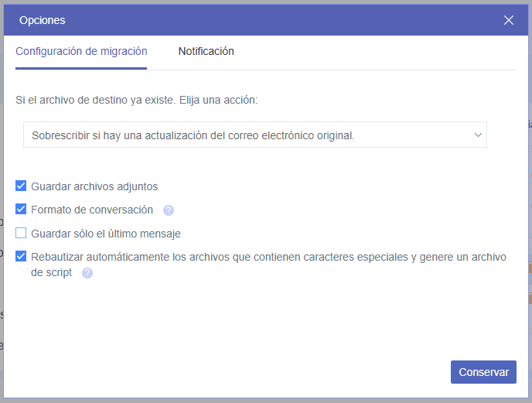Screen dimensions: 532x403
Task: Switch to the Notificación tab
Action: (206, 52)
